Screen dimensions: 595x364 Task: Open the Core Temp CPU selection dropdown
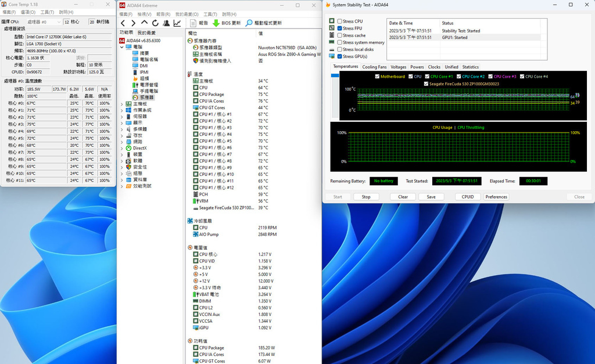[x=43, y=22]
